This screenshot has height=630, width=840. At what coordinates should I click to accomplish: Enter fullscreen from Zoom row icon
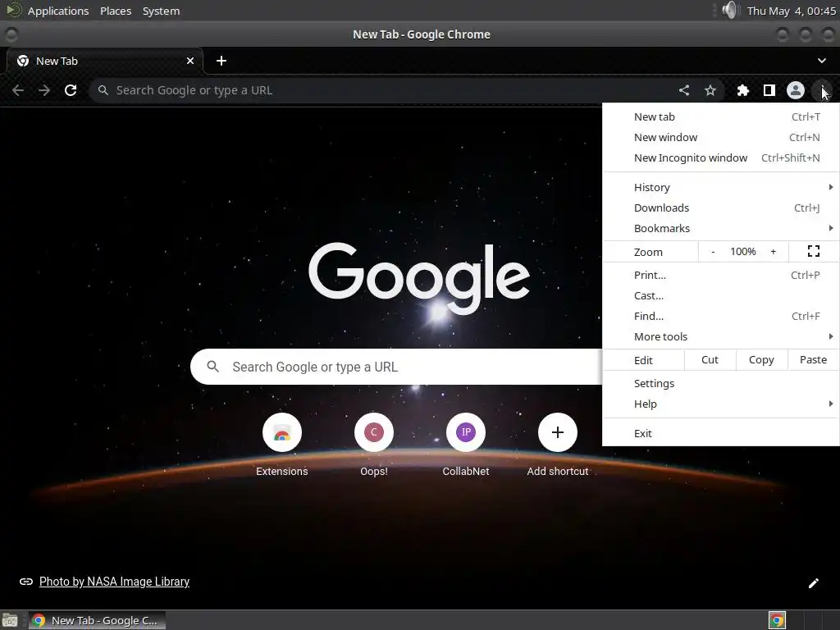(x=814, y=251)
